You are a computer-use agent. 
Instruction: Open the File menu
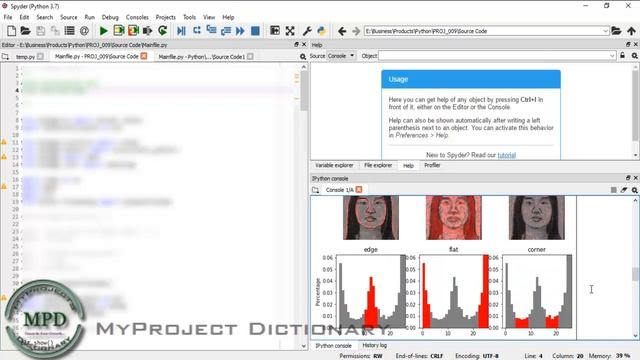8,17
